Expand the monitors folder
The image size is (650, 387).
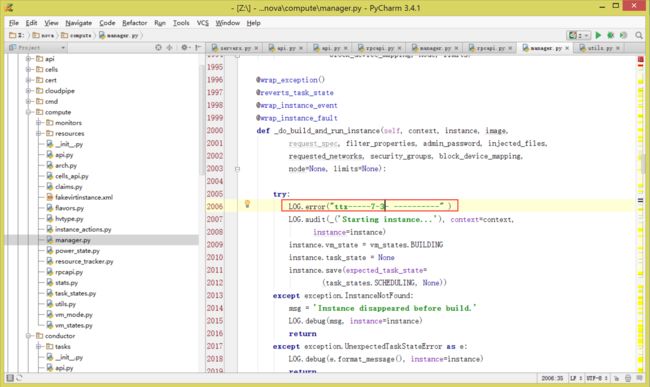(x=39, y=123)
